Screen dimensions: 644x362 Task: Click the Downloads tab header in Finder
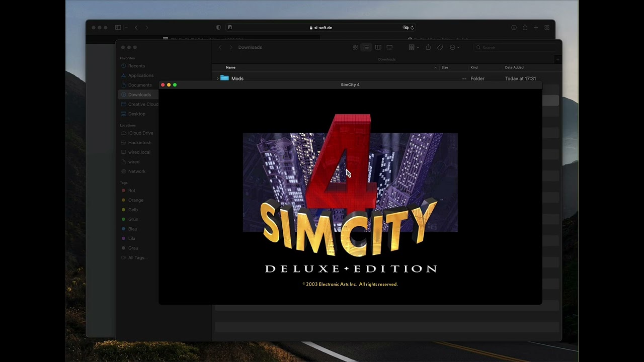[x=386, y=59]
